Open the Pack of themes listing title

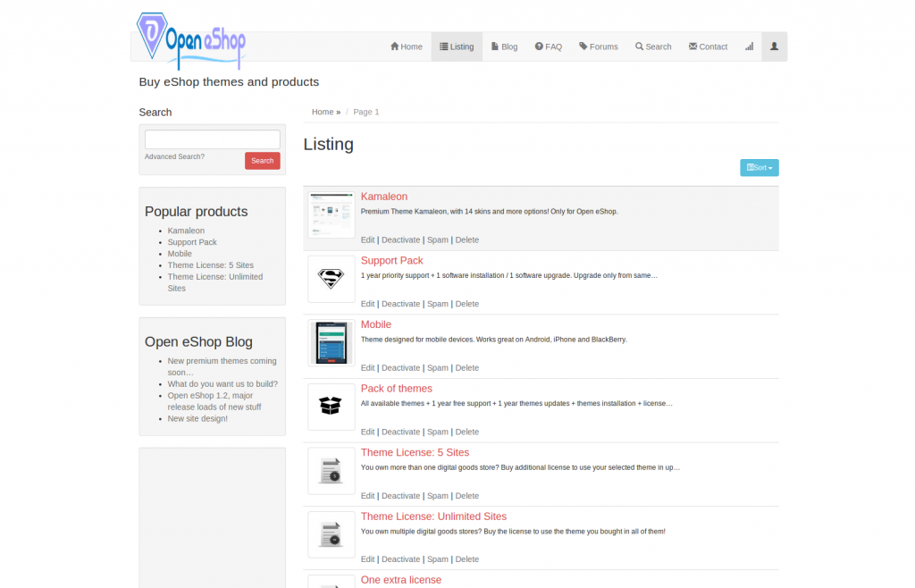396,389
